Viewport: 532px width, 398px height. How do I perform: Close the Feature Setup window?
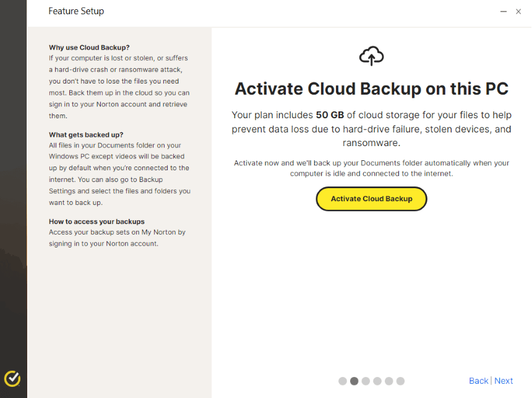click(x=518, y=12)
